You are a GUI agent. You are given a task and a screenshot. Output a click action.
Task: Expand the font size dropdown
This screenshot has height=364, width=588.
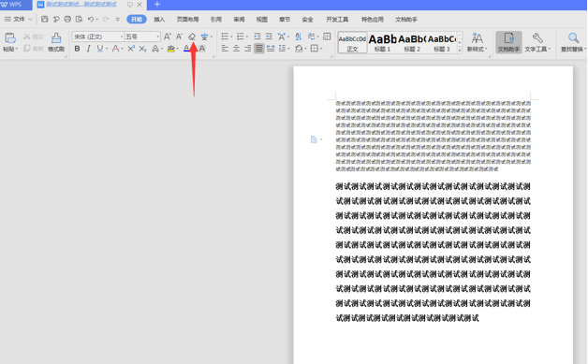click(x=157, y=36)
